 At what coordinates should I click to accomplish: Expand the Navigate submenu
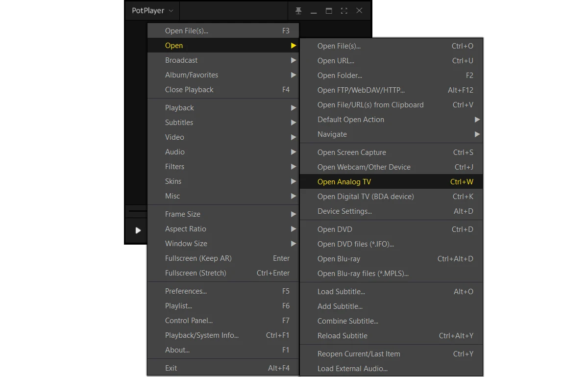[x=391, y=134]
